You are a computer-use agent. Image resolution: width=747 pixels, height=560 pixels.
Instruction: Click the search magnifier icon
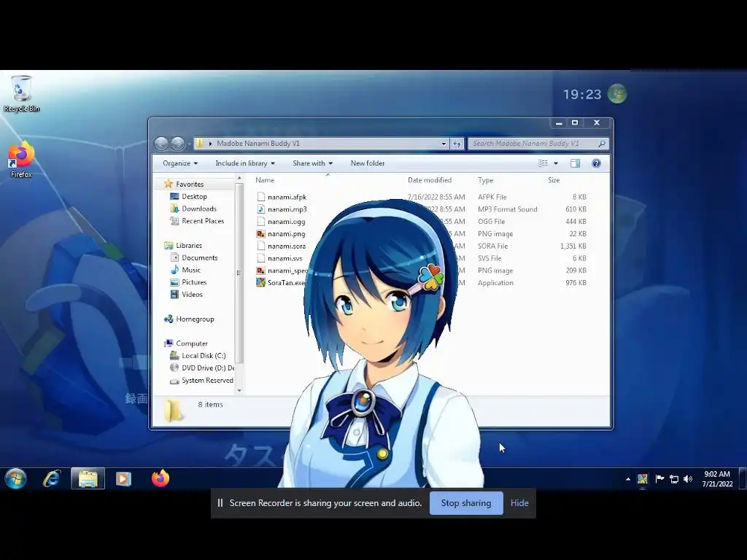click(x=602, y=144)
